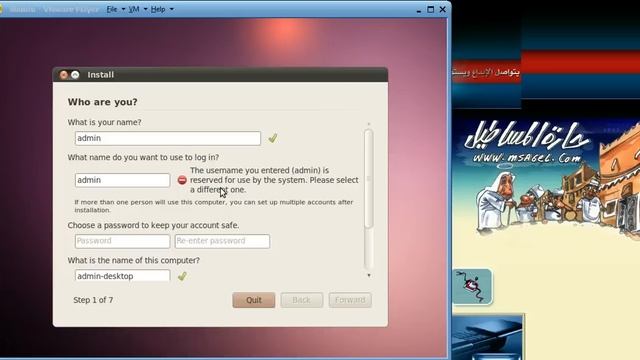Click the laptop thumbnail on webpage
The width and height of the screenshot is (640, 360).
pos(487,337)
